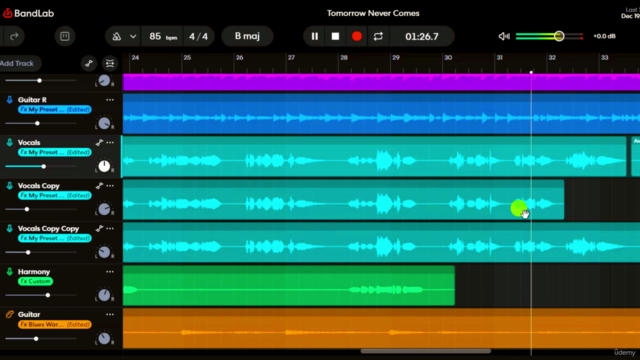Adjust Harmony track volume slider

48,295
